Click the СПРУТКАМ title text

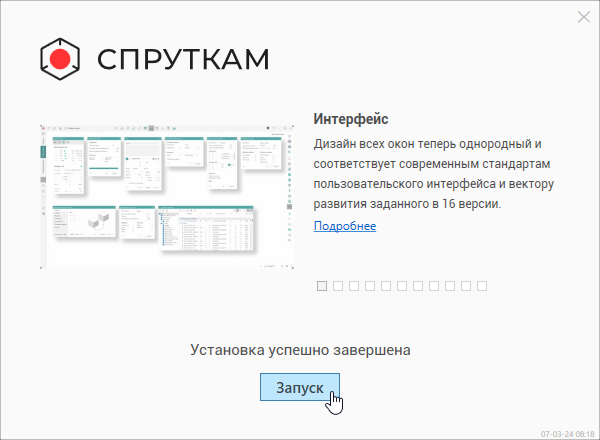point(184,59)
